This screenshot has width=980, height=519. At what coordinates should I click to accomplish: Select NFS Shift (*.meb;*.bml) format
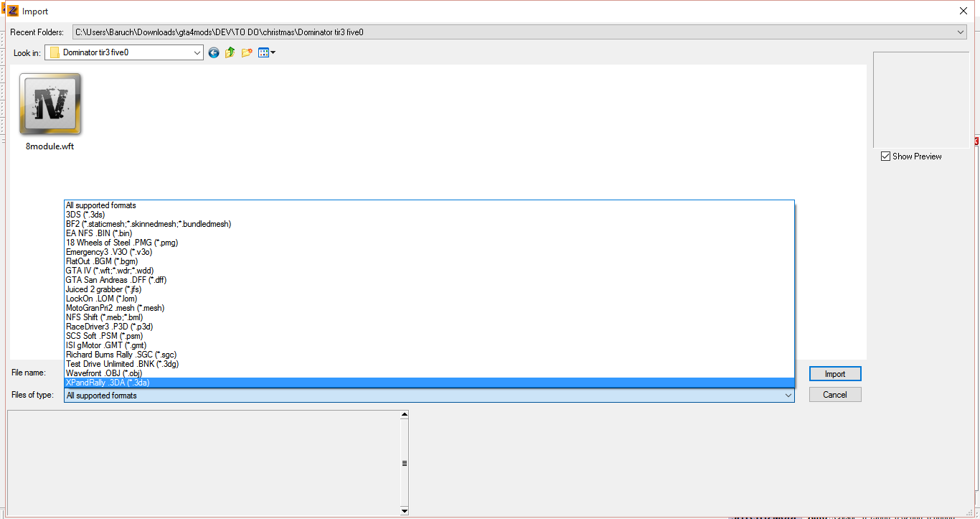coord(429,317)
